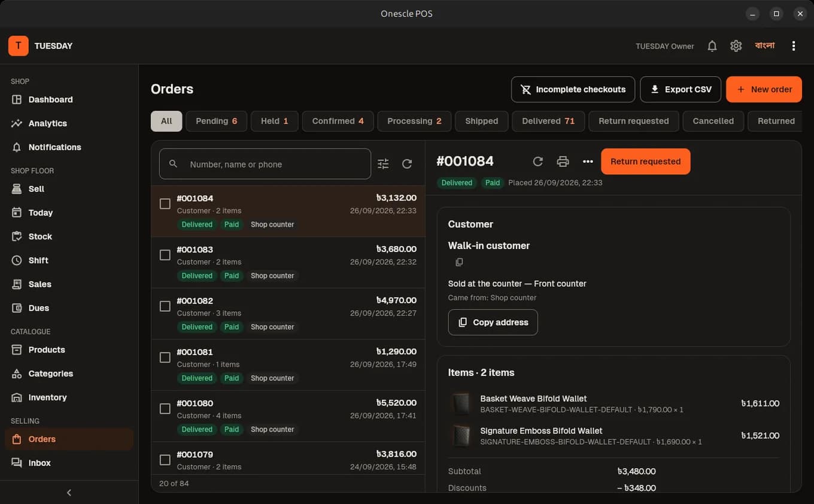Refresh order #001084 details
This screenshot has height=504, width=814.
[x=538, y=162]
